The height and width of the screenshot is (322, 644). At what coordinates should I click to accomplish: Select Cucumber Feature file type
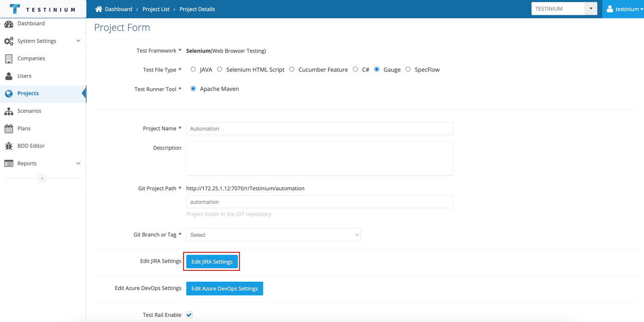pos(291,69)
